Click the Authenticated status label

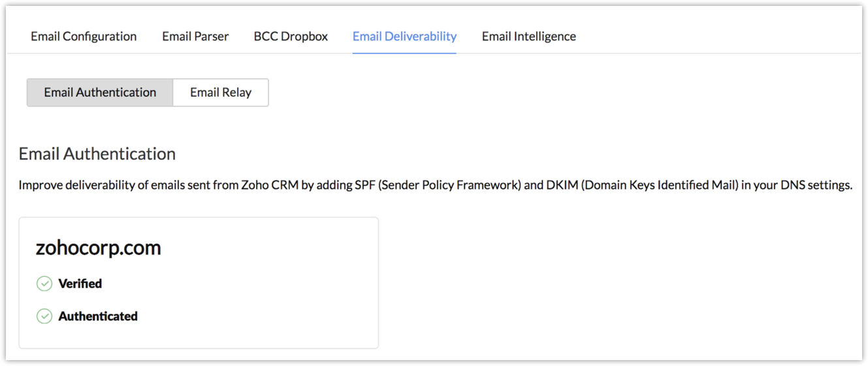(x=98, y=316)
